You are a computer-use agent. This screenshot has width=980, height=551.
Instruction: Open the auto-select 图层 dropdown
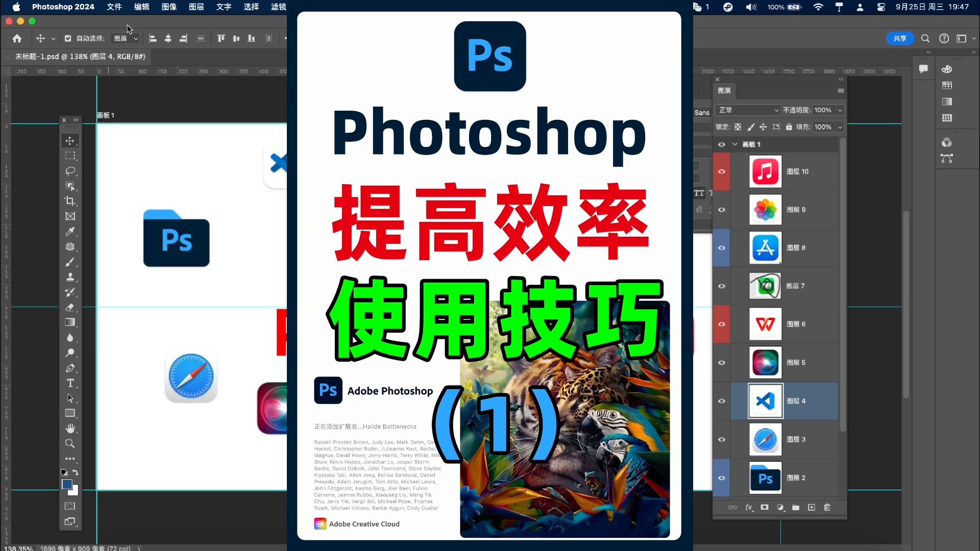[126, 38]
